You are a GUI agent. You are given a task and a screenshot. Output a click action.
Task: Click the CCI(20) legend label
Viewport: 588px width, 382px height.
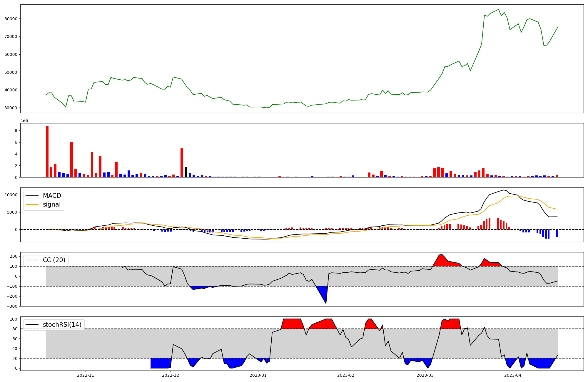[x=54, y=260]
